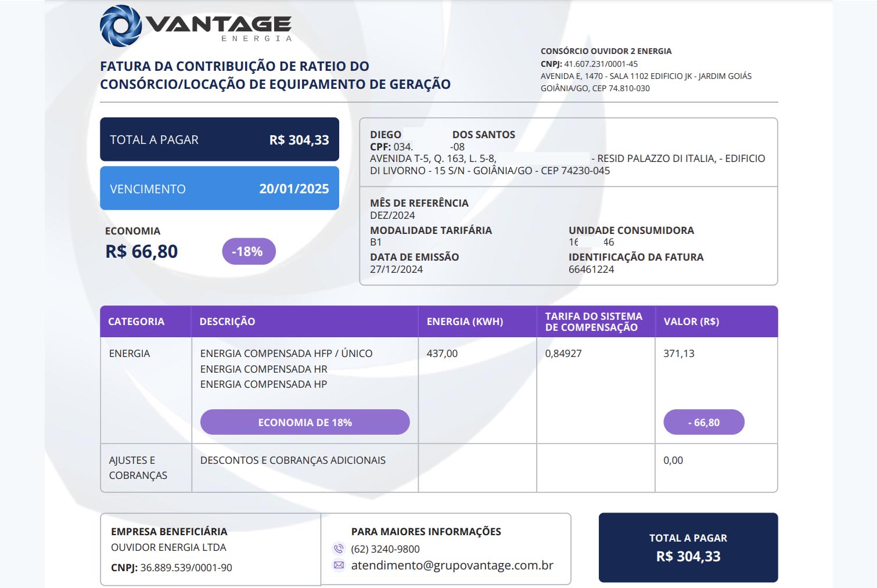
Task: Click the dark TOTAL A PAGAR header box
Action: click(x=220, y=139)
